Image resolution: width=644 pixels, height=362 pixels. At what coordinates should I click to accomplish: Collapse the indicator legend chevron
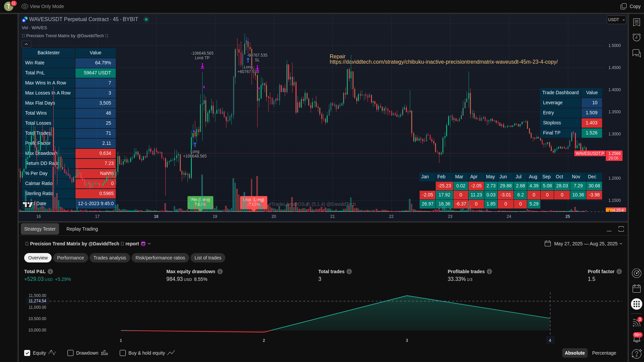click(26, 44)
